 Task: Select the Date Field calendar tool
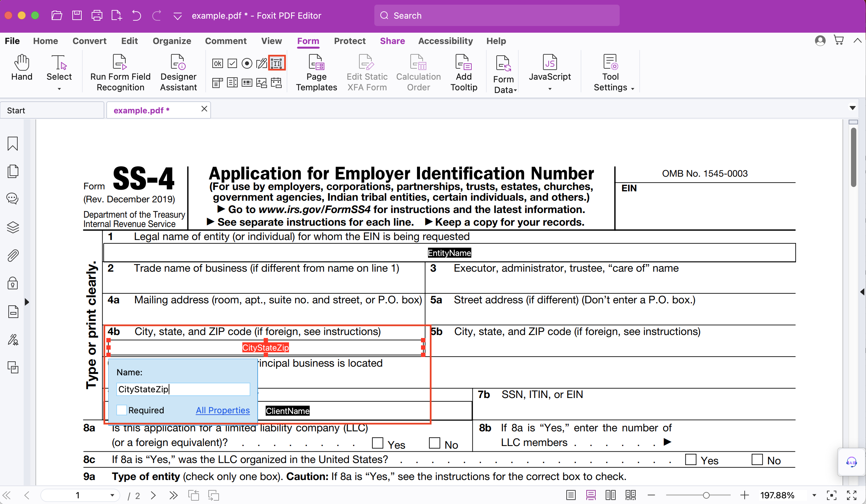[x=276, y=83]
